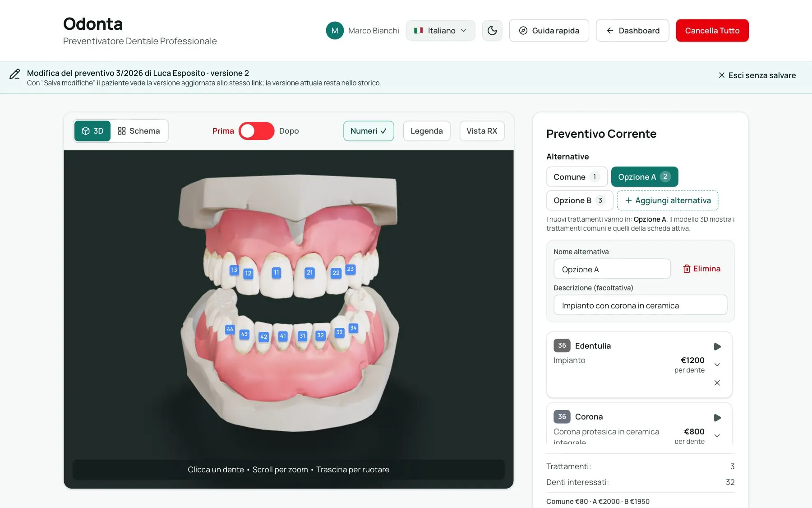
Task: Select tooth label 12 on the upper arch
Action: tap(248, 273)
